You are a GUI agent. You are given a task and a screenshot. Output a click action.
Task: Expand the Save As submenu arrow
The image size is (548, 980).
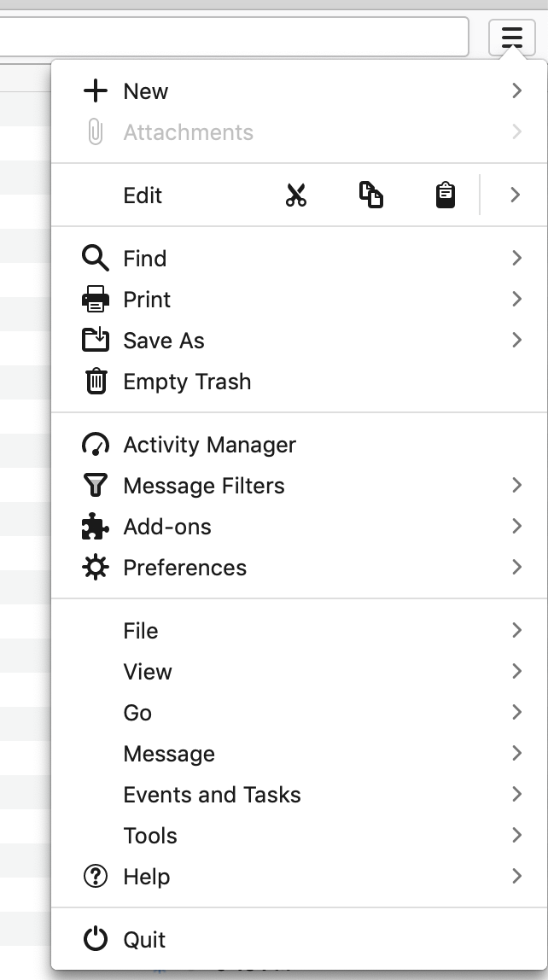(x=516, y=341)
